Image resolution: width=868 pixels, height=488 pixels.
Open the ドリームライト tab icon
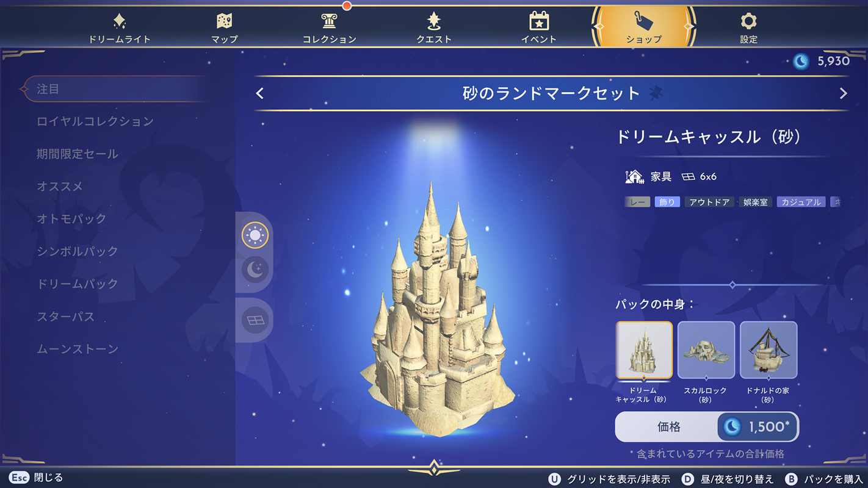point(120,22)
